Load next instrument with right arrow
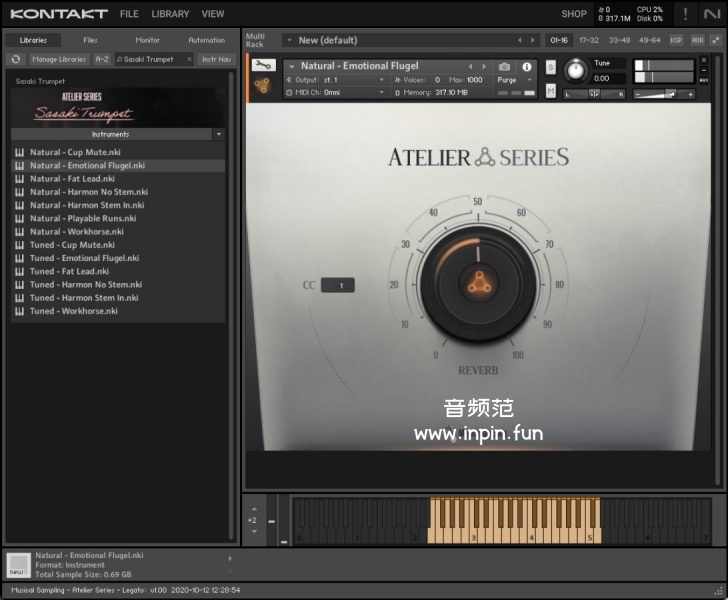This screenshot has height=600, width=728. 484,66
